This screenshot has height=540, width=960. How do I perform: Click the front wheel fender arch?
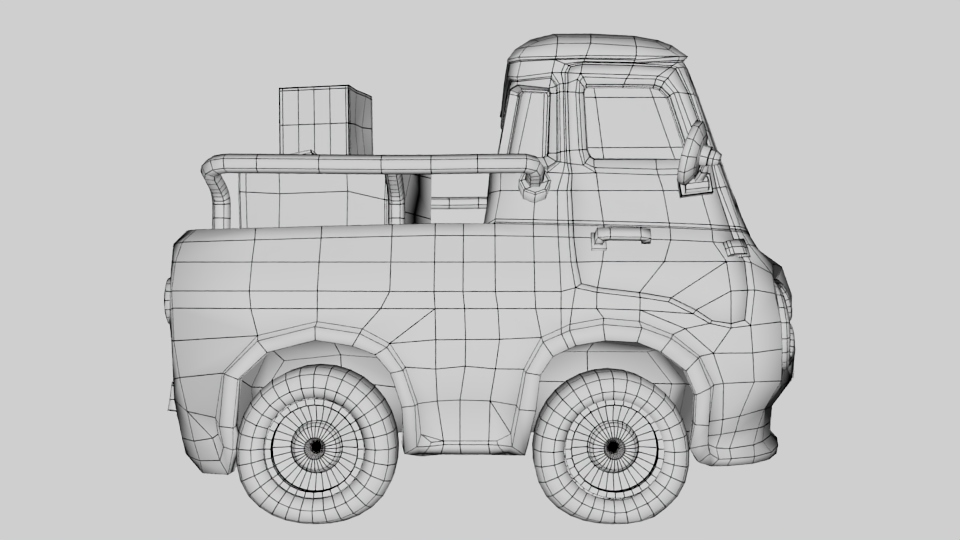(612, 347)
